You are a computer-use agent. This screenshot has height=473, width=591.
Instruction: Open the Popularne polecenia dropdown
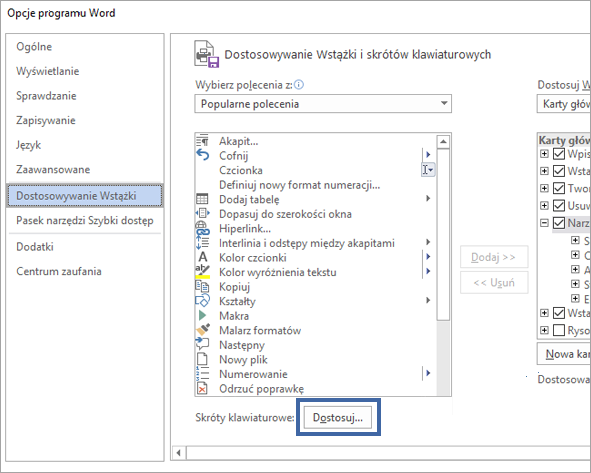point(323,104)
